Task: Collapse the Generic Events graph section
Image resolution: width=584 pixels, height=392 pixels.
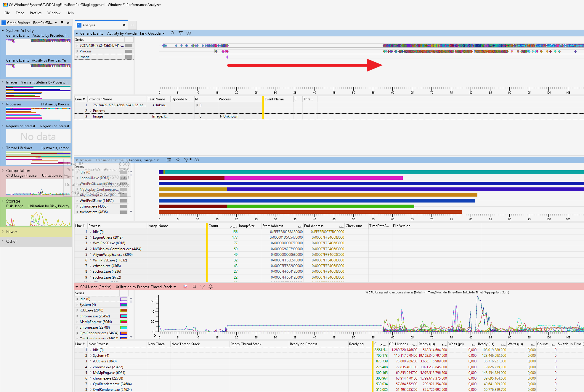Action: 77,33
